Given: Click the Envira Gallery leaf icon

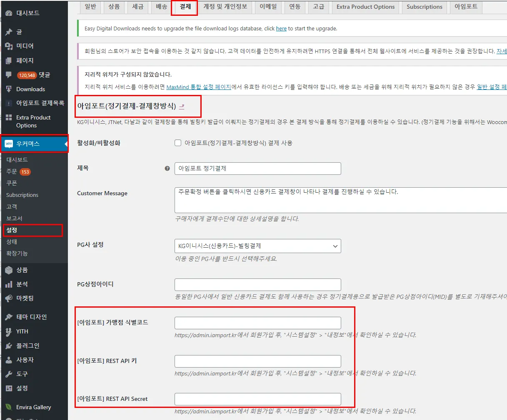Looking at the screenshot, I should pyautogui.click(x=9, y=407).
